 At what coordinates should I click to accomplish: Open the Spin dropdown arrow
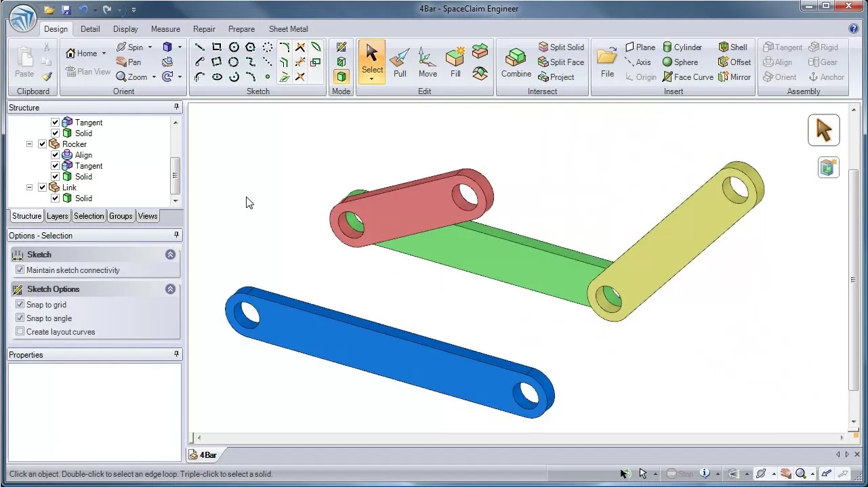[x=150, y=47]
